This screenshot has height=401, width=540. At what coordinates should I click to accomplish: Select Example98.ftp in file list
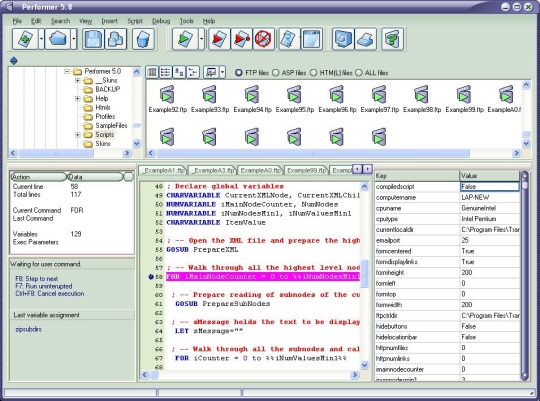pos(422,99)
